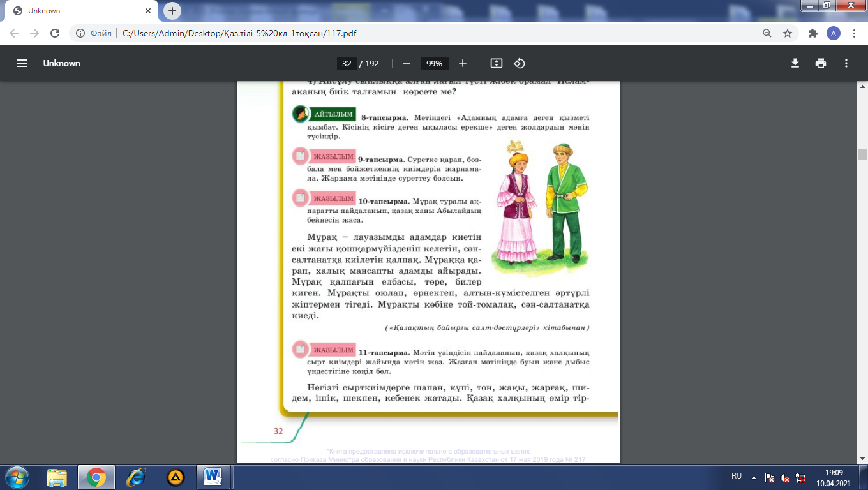The height and width of the screenshot is (490, 868).
Task: Click the muted volume tray icon
Action: click(786, 477)
